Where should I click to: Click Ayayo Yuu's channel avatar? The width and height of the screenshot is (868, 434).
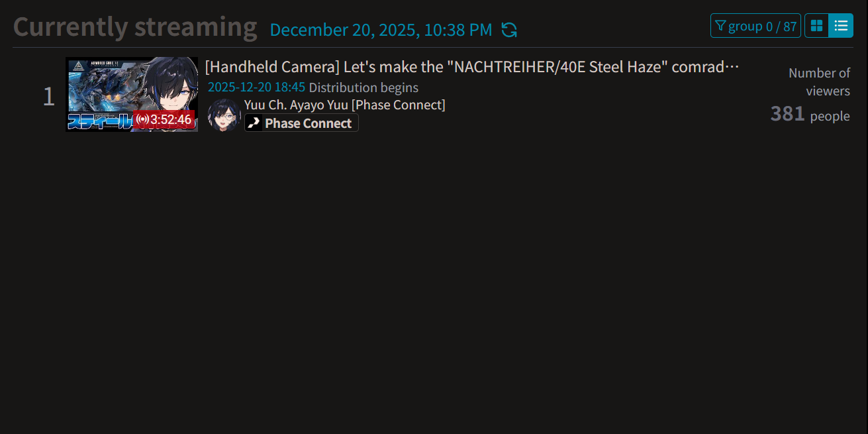click(x=224, y=115)
